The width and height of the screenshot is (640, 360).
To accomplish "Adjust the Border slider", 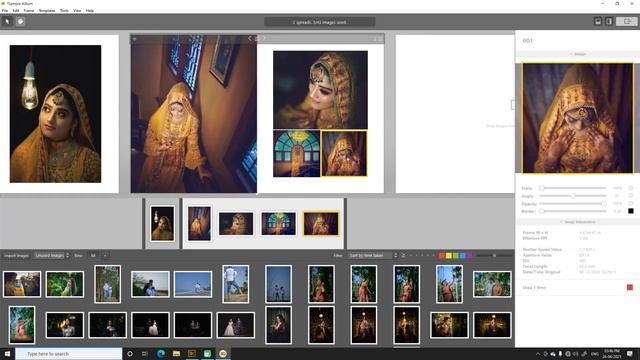I will (x=573, y=211).
